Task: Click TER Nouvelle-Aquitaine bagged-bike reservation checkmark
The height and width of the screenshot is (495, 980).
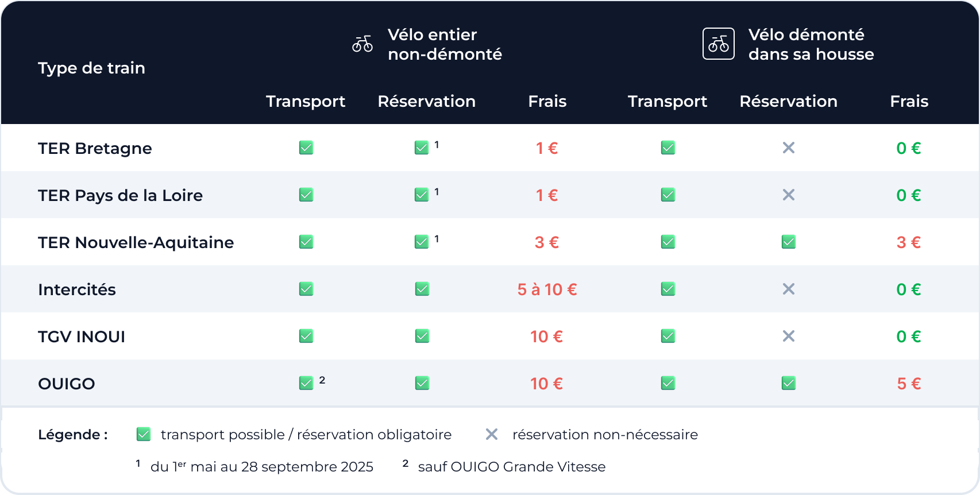Action: 789,242
